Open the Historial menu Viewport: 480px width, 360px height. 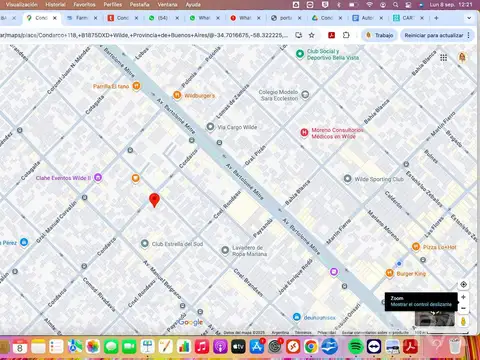55,5
